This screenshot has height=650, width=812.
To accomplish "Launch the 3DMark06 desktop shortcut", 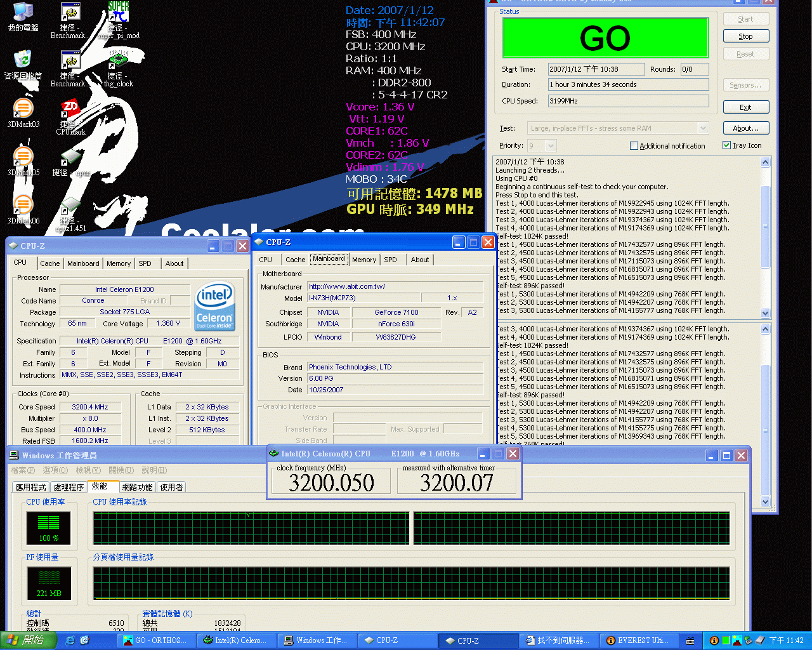I will [x=23, y=209].
